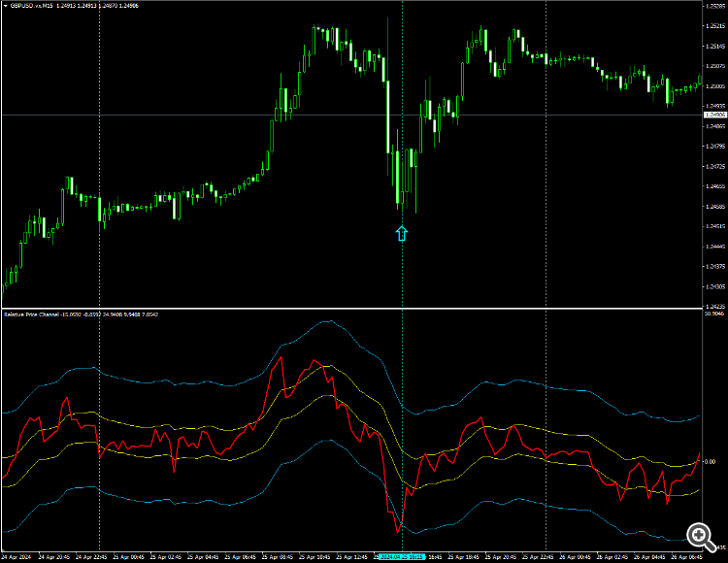
Task: Click the 1.25145 price scale label
Action: (x=715, y=47)
